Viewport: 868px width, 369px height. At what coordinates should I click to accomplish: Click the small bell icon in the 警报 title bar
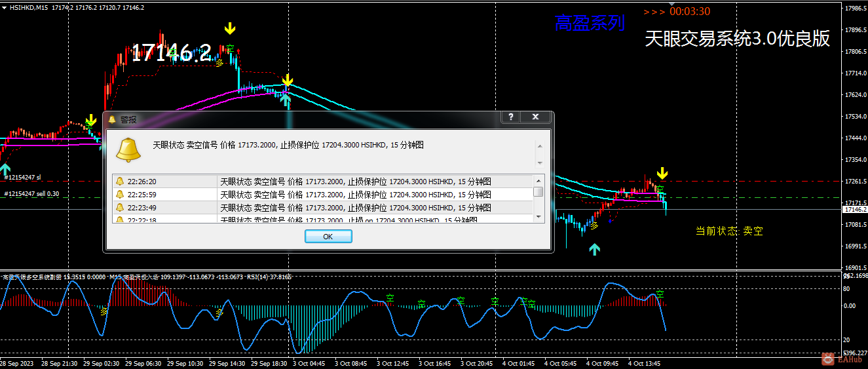tap(112, 119)
